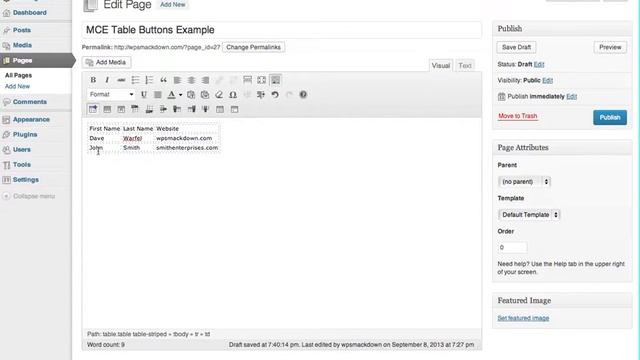Align text right
Image resolution: width=640 pixels, height=360 pixels.
205,80
